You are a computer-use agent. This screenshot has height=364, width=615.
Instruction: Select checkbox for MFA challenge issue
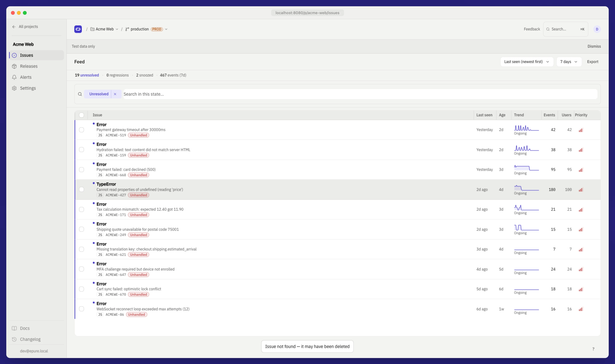click(x=81, y=269)
